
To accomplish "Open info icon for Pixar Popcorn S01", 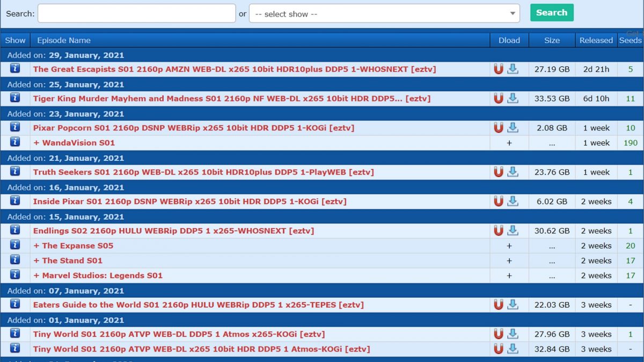I will click(x=15, y=128).
